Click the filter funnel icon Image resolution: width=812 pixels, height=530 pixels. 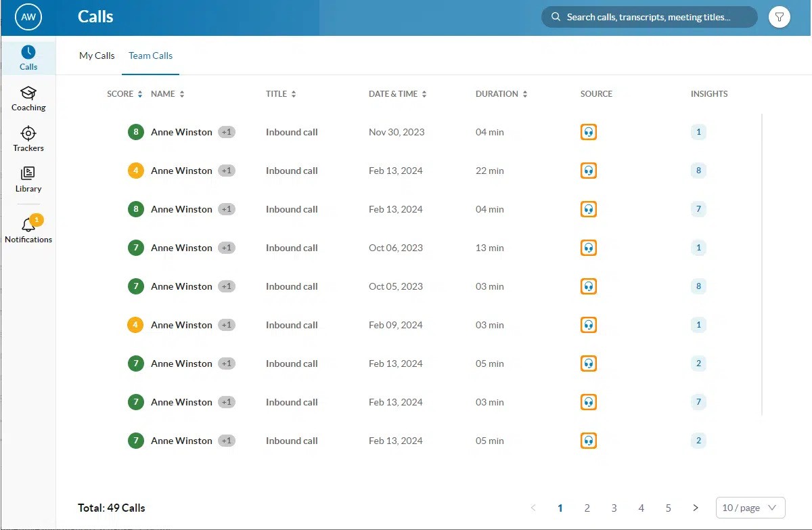tap(780, 17)
